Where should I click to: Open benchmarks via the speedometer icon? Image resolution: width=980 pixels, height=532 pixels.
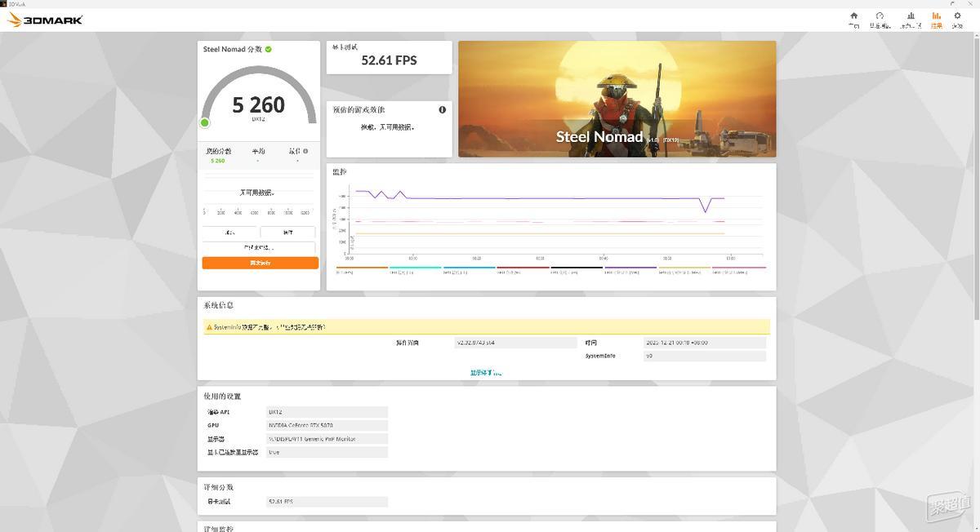pos(880,16)
